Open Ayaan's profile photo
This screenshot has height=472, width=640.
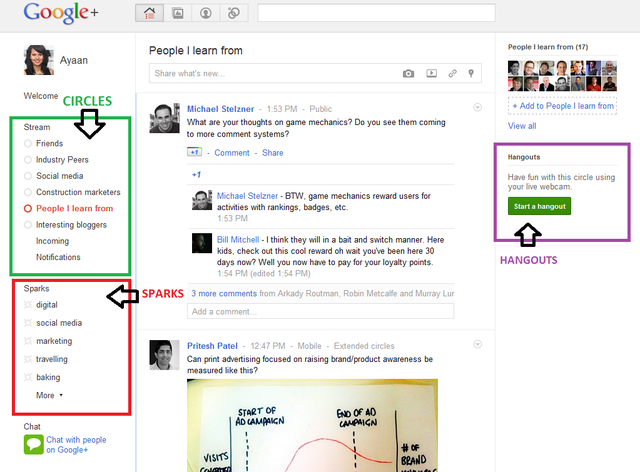click(39, 60)
